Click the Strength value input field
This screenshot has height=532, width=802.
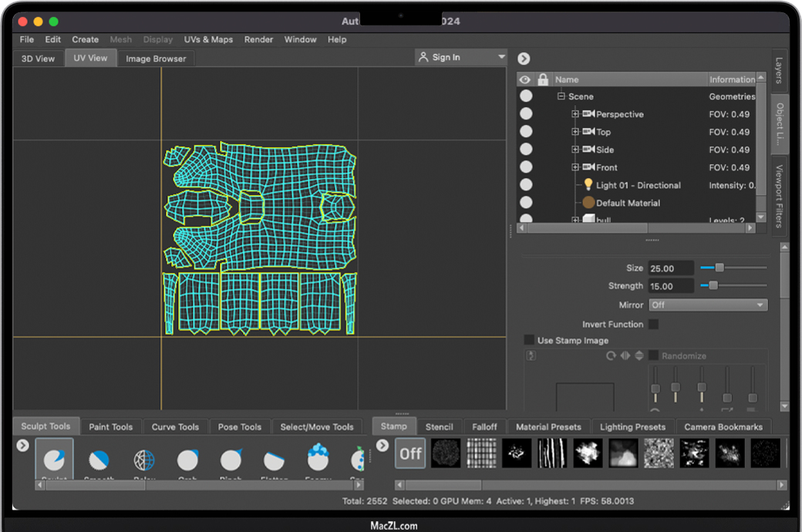(x=671, y=286)
